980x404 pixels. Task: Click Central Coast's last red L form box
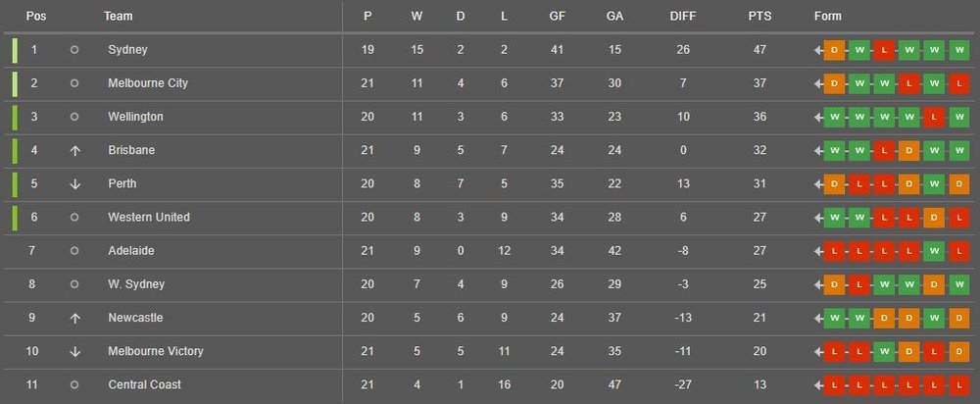958,384
